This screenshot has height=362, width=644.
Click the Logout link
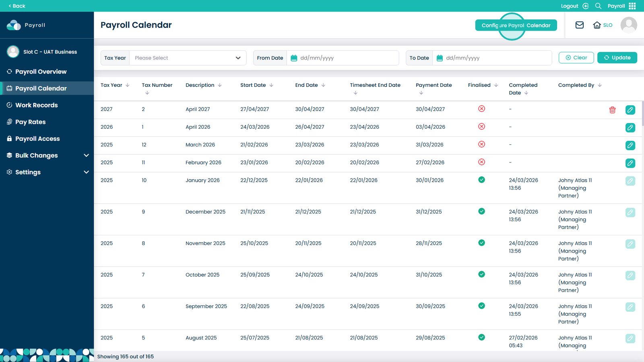tap(569, 6)
